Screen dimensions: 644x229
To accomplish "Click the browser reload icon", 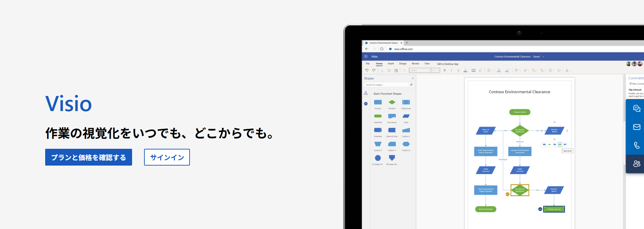I will 382,49.
